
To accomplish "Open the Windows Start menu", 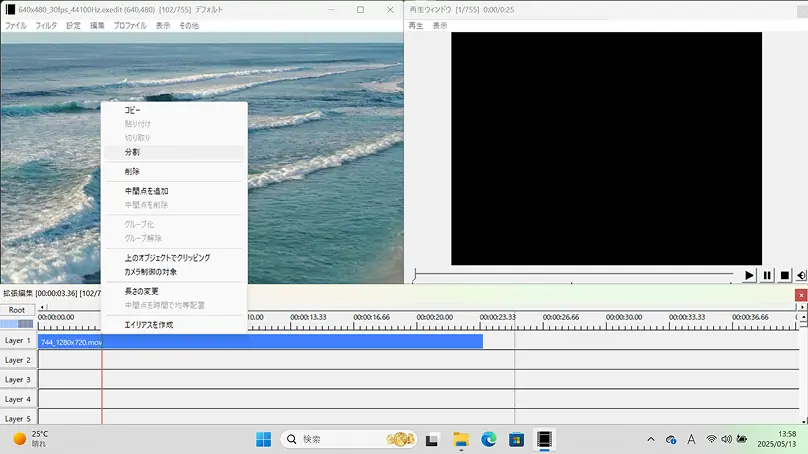I will coord(263,440).
